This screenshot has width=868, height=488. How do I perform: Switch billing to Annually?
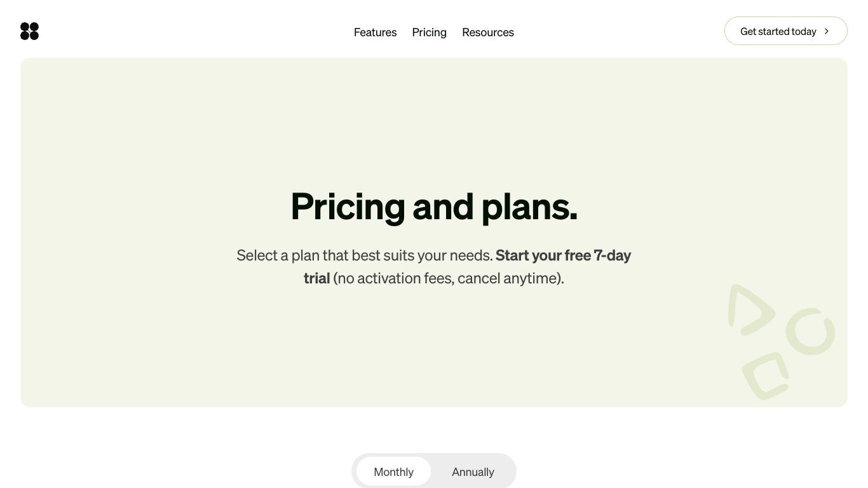[473, 471]
